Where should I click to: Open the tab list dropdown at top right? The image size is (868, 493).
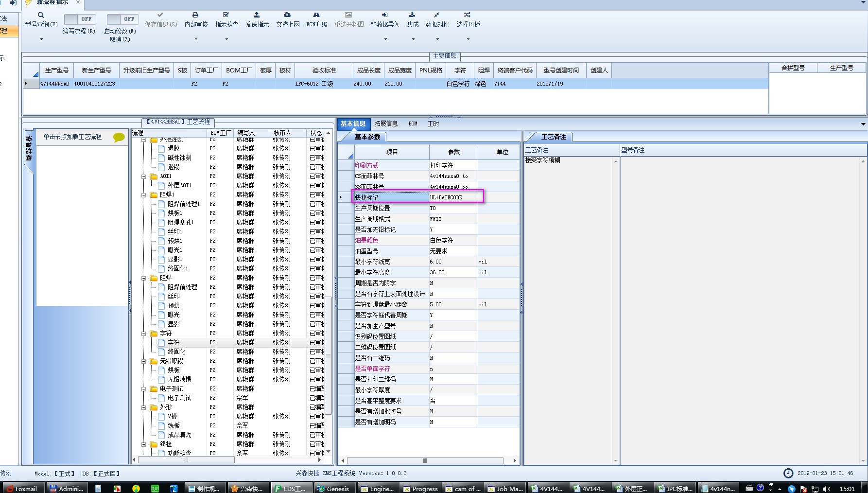click(863, 2)
